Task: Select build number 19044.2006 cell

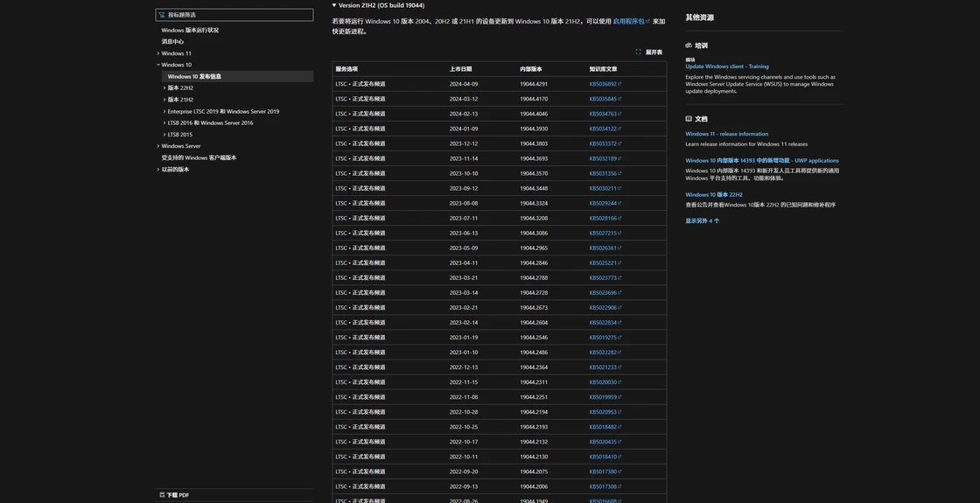Action: tap(533, 486)
